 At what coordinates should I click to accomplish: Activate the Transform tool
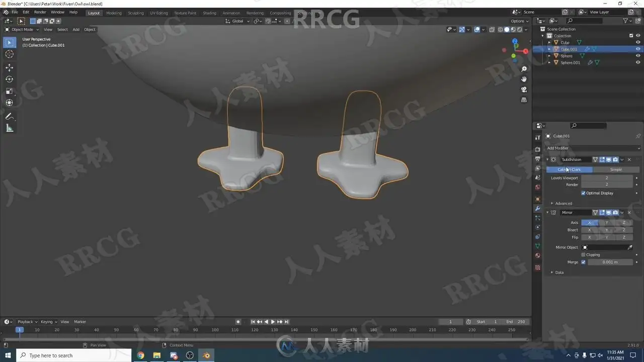tap(10, 103)
